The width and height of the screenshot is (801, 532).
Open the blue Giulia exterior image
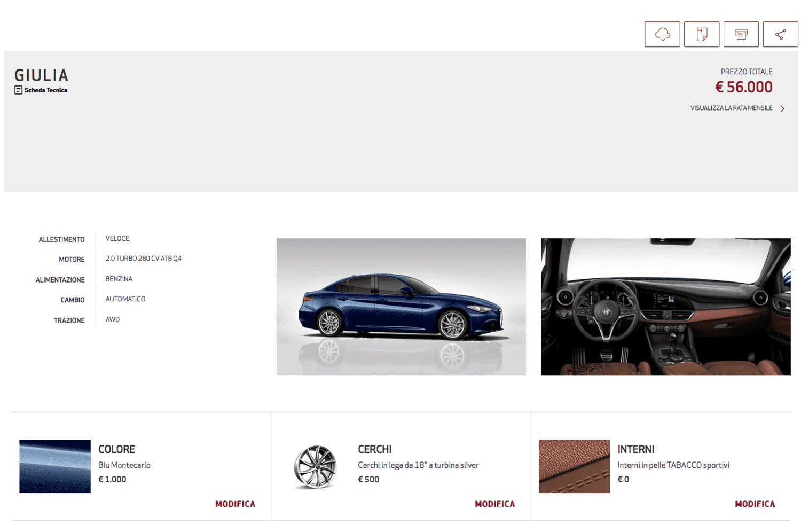point(401,307)
